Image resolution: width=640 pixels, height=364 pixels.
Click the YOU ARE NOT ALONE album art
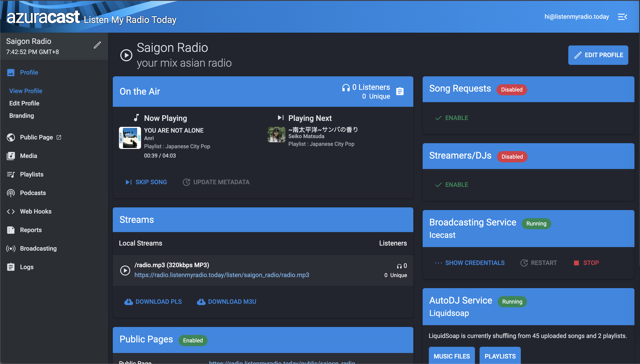point(130,138)
